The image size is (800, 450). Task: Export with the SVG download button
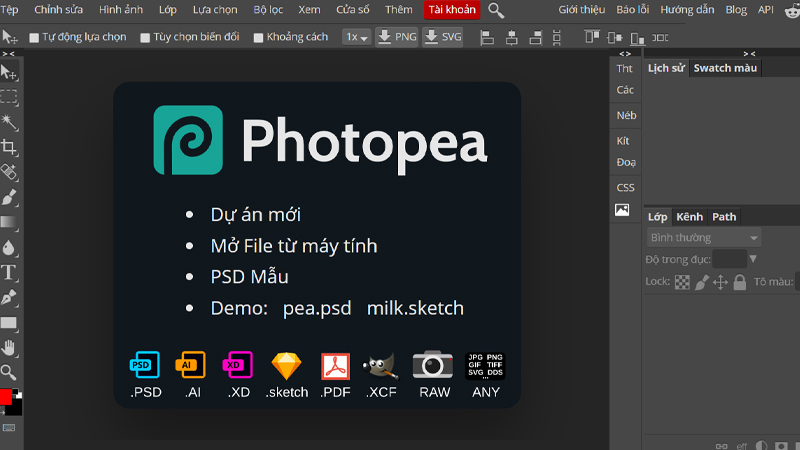[443, 37]
